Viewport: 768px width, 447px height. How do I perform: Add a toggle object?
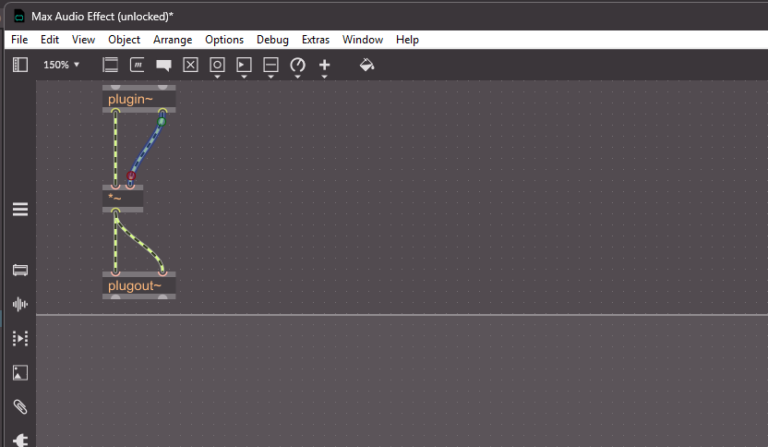click(x=191, y=65)
